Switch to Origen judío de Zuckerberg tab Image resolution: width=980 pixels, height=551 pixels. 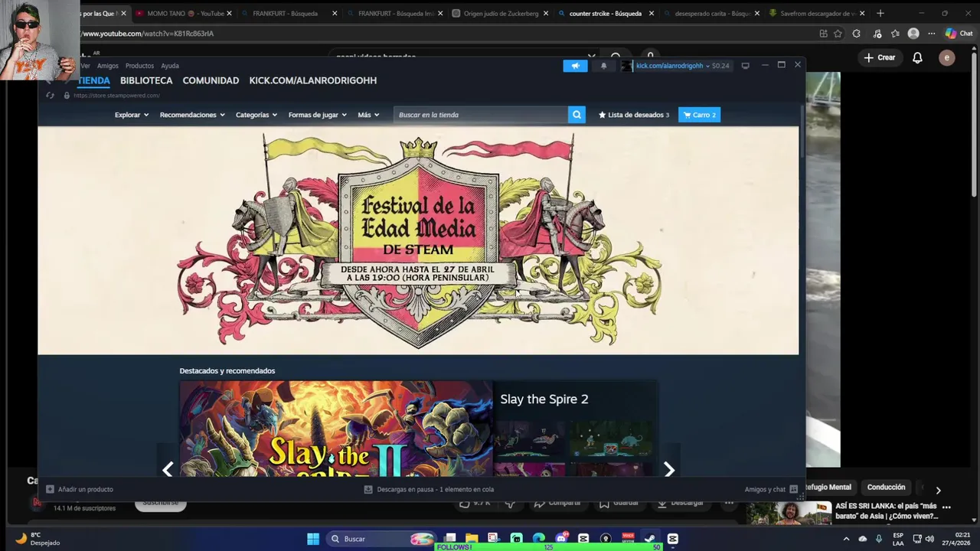[499, 13]
